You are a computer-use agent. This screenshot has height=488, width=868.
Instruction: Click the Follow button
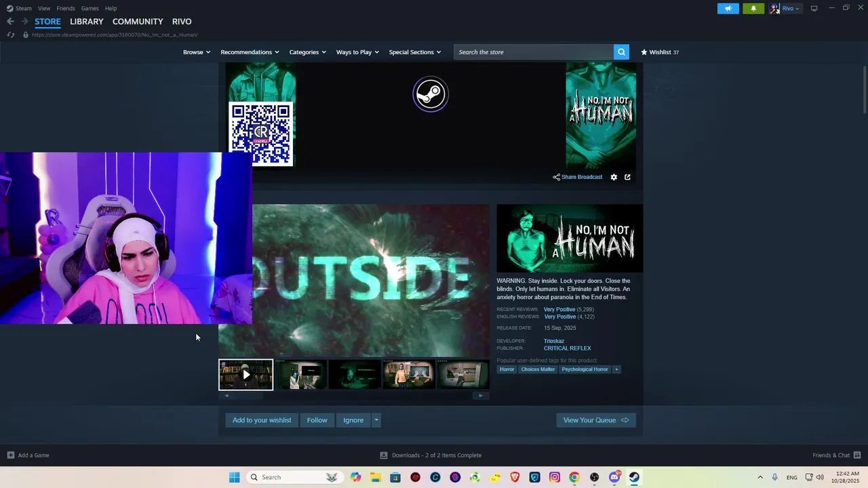[317, 420]
